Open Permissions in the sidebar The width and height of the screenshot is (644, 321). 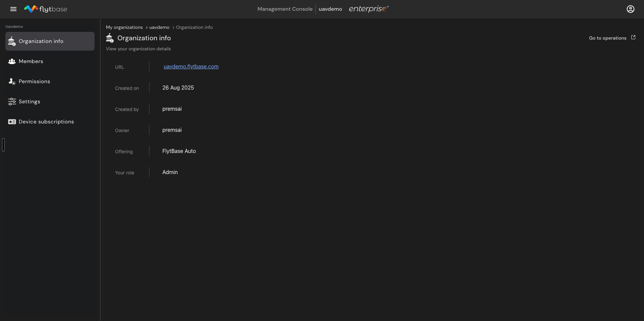click(x=50, y=82)
